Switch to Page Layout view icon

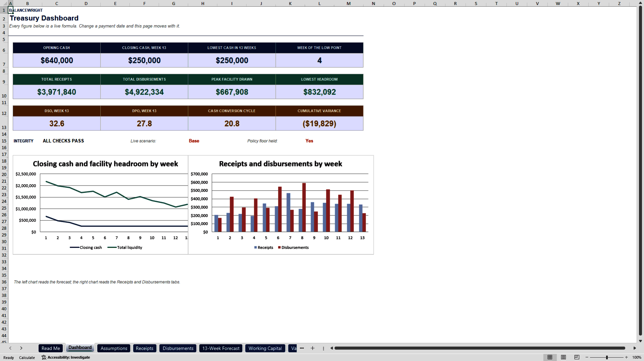[x=563, y=357]
